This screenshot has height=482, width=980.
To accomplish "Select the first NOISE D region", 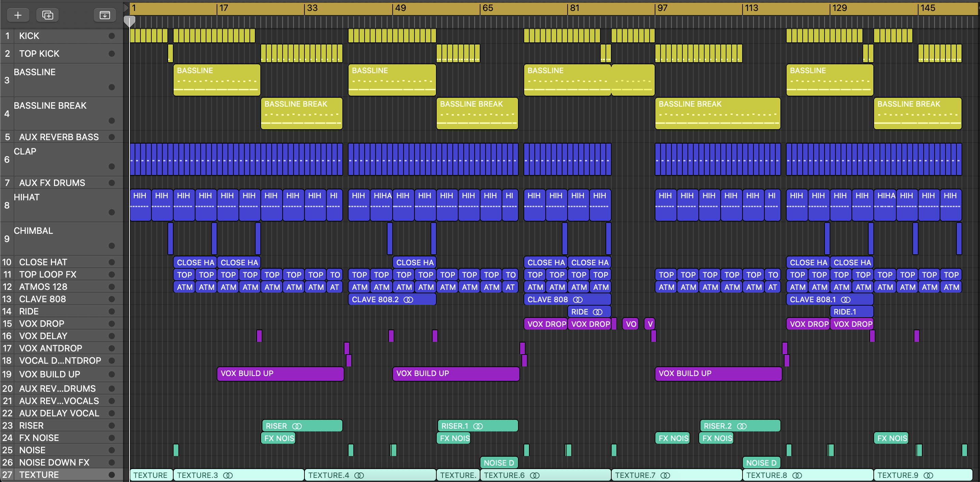I will (x=499, y=463).
